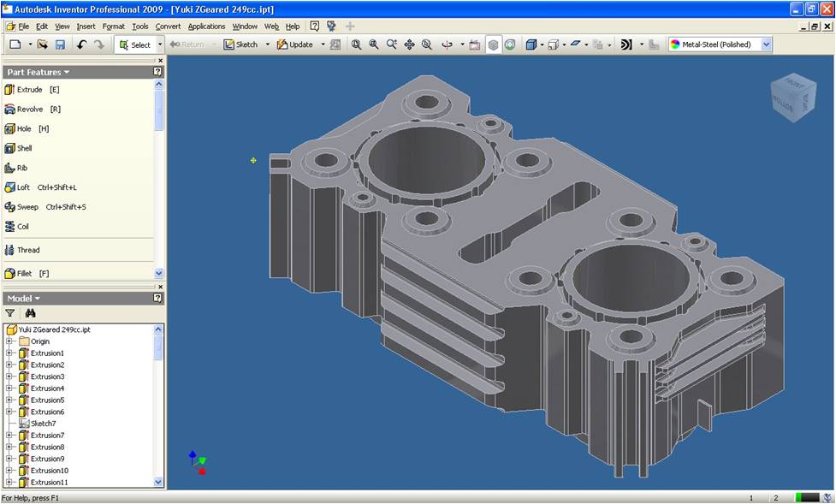Toggle the SteeringWheels navigation icon
Viewport: 836px width, 504px height.
click(x=510, y=44)
